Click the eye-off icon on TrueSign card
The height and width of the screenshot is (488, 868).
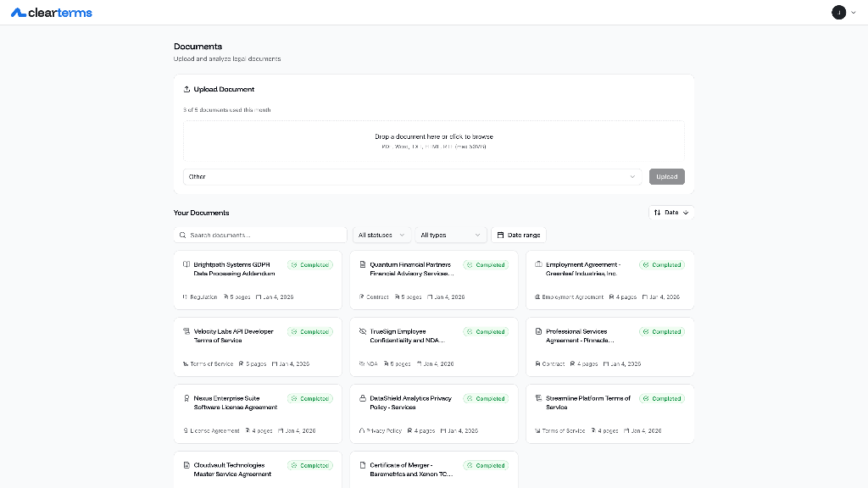pos(363,331)
